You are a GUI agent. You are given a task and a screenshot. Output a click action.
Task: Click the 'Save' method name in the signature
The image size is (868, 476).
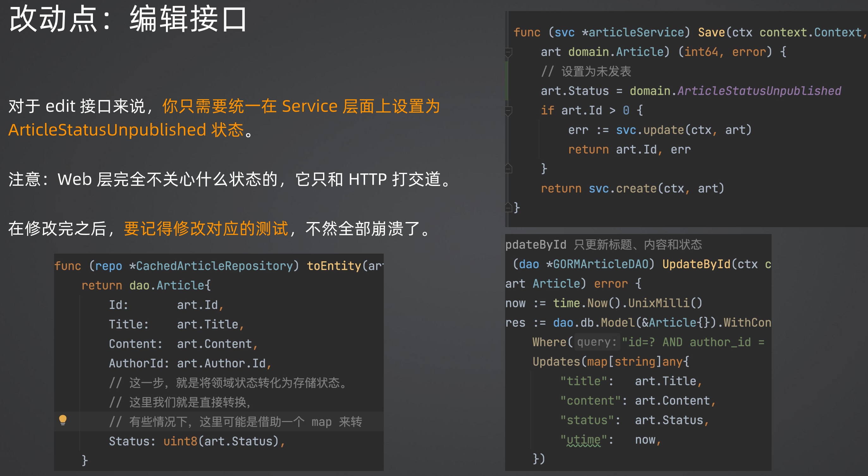711,33
